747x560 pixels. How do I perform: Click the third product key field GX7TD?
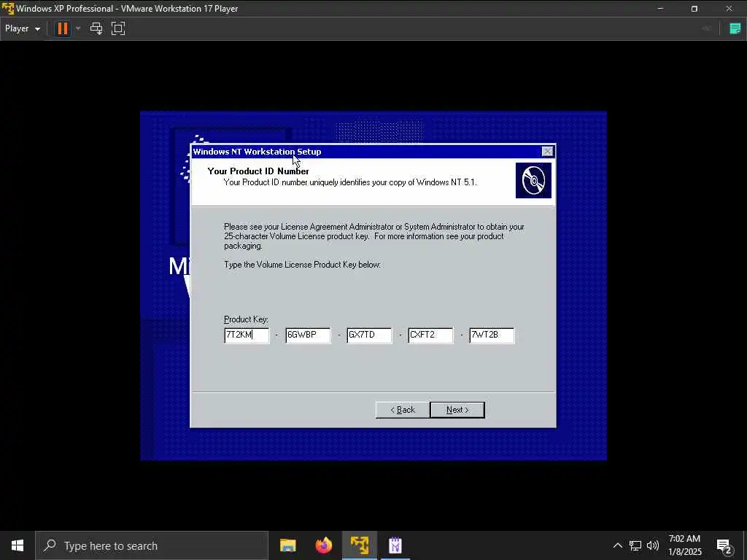[369, 335]
